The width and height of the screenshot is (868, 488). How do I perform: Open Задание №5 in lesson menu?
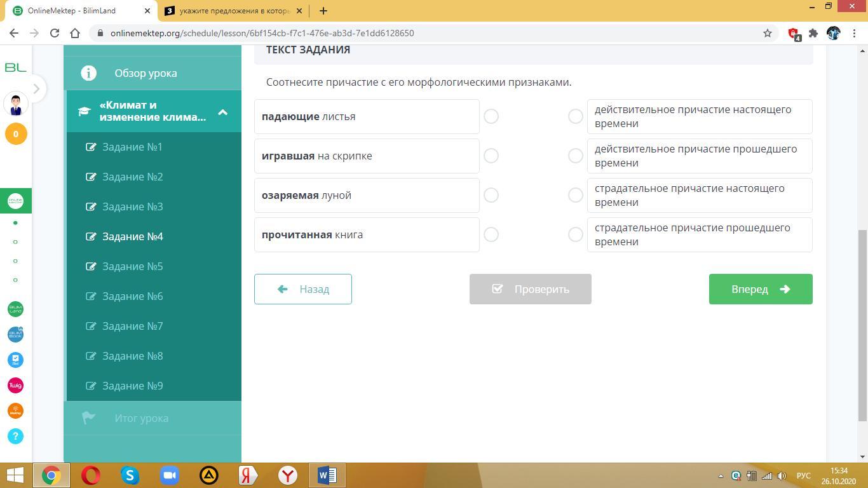pyautogui.click(x=133, y=266)
